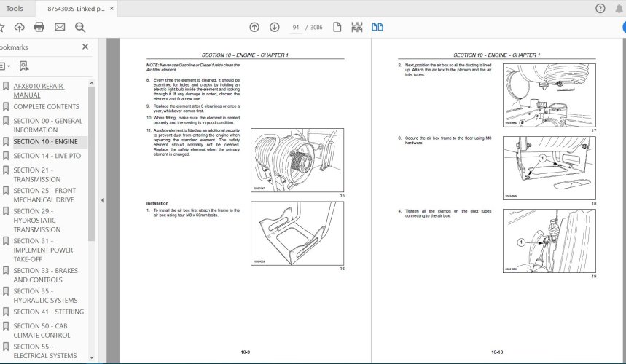626x364 pixels.
Task: Click bookmark icon beside COMPLETE CONTENTS
Action: [6, 106]
